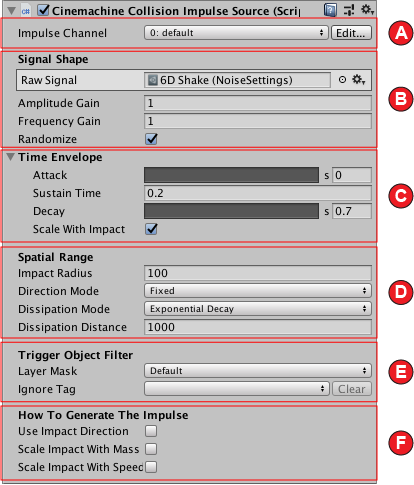Open the Impulse Channel dropdown
Image resolution: width=414 pixels, height=485 pixels.
coord(236,33)
